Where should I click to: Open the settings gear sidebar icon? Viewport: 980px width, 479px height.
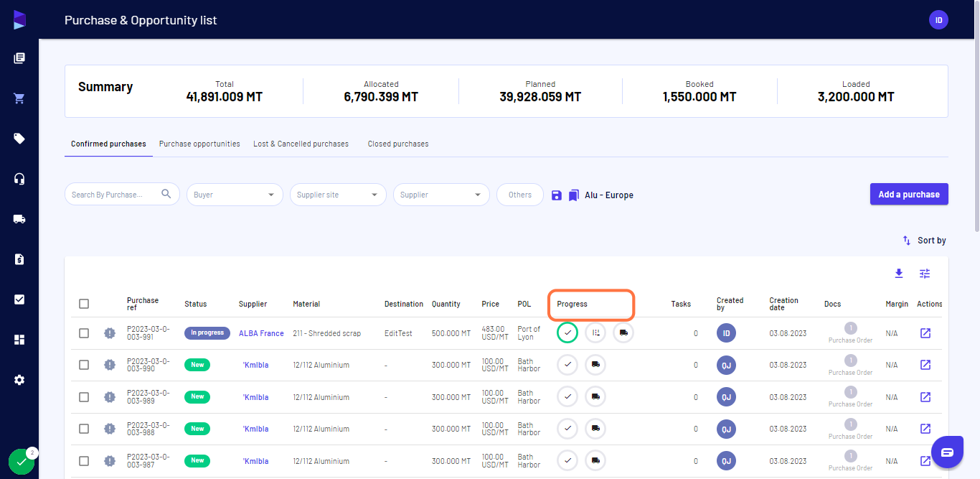[19, 380]
